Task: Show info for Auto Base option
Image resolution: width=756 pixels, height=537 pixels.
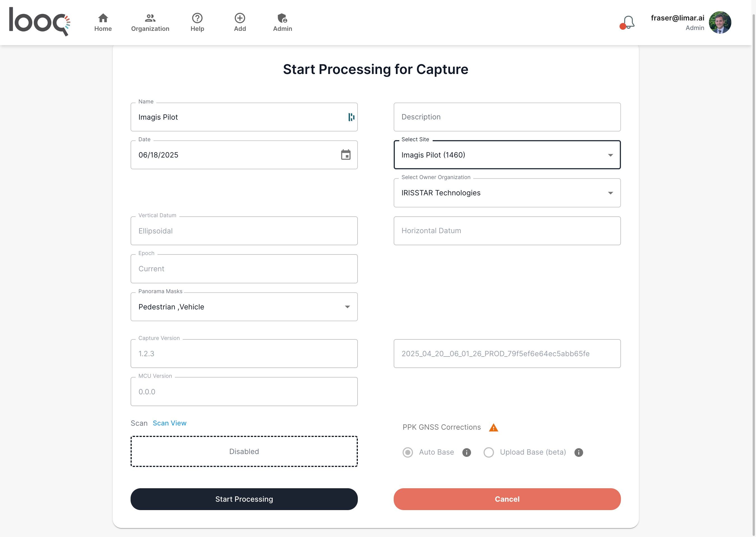Action: [467, 452]
